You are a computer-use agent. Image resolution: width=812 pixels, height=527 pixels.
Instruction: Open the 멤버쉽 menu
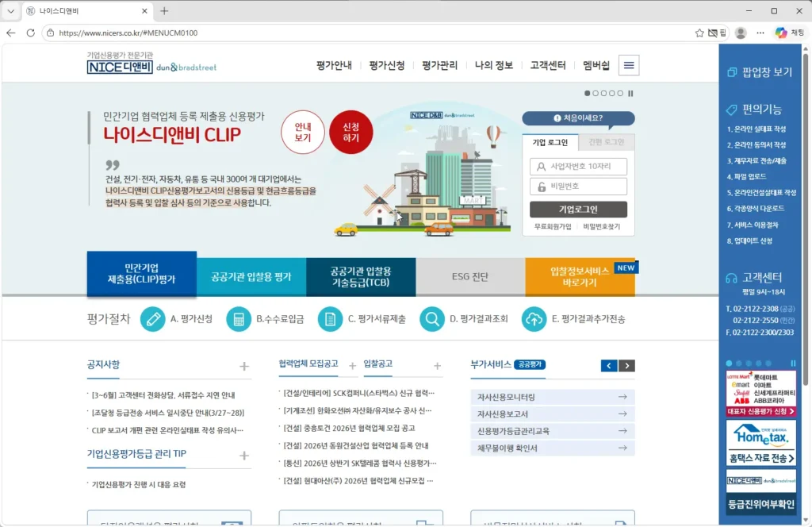coord(596,65)
